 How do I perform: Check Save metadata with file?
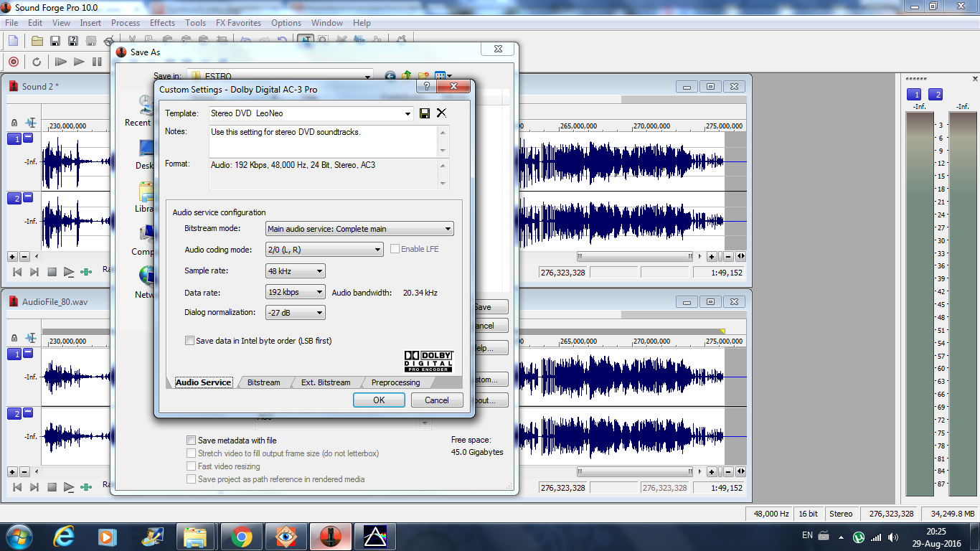191,441
